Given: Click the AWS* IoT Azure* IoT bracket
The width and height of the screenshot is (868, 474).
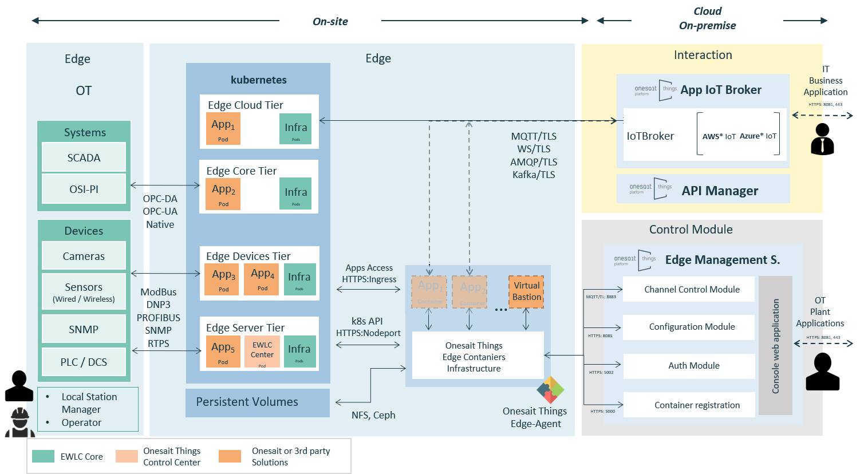Looking at the screenshot, I should pyautogui.click(x=739, y=134).
